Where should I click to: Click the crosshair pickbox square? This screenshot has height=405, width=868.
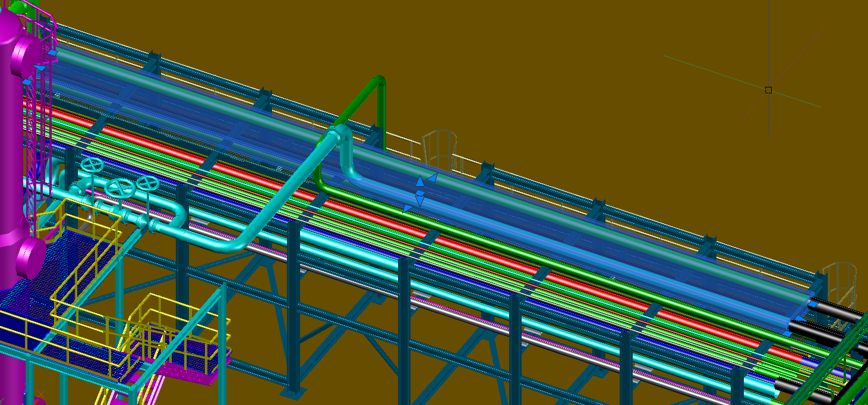click(768, 90)
